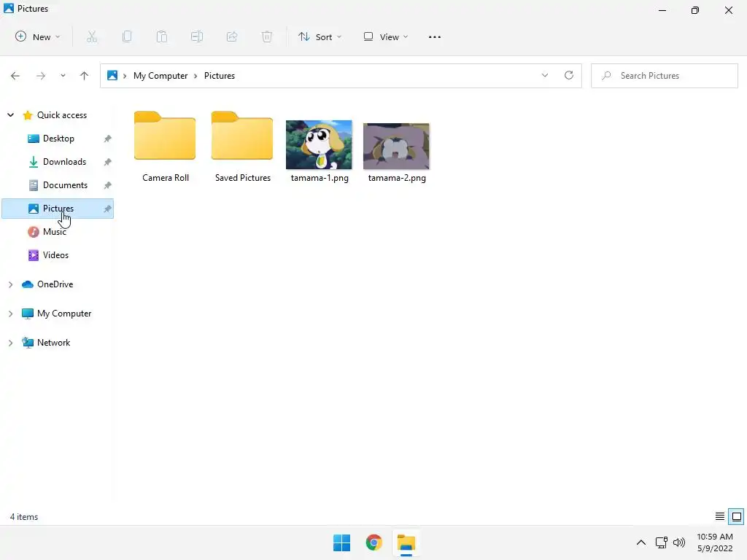Image resolution: width=747 pixels, height=560 pixels.
Task: Select OneDrive in the navigation pane
Action: pyautogui.click(x=55, y=284)
